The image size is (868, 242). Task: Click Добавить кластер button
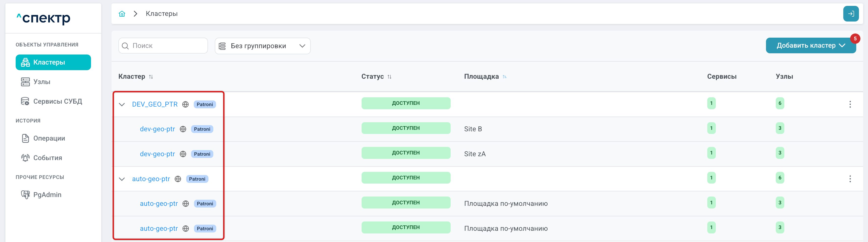point(811,46)
